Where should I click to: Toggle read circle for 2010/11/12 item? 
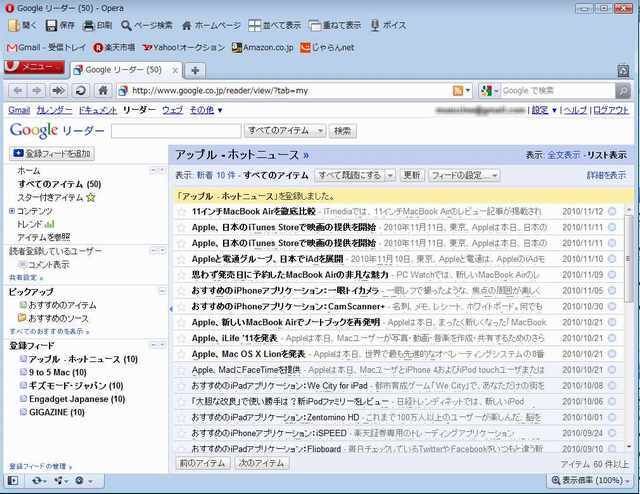click(x=612, y=211)
